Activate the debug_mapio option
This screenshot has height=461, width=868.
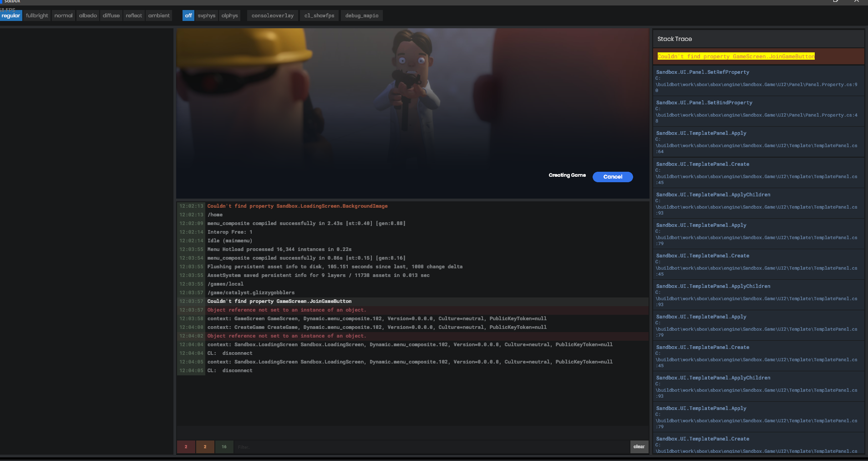tap(361, 15)
